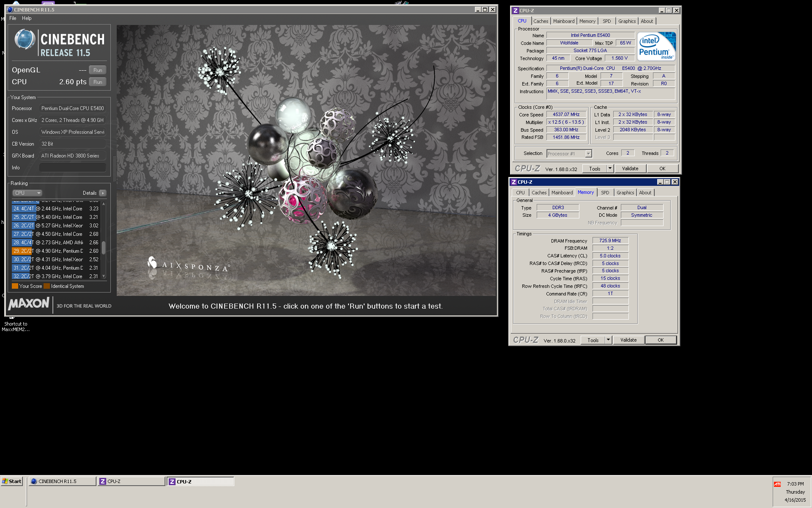Switch to Caches tab in upper CPU-Z
This screenshot has width=812, height=508.
tap(540, 21)
